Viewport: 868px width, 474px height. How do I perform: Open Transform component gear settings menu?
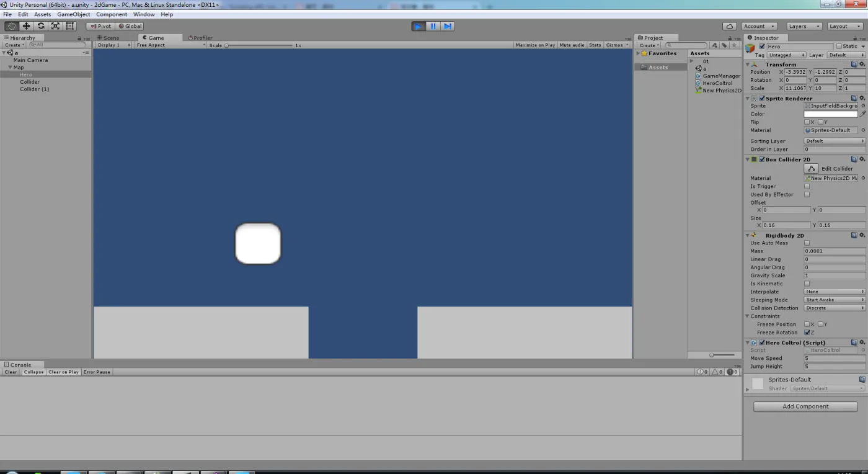[x=862, y=64]
